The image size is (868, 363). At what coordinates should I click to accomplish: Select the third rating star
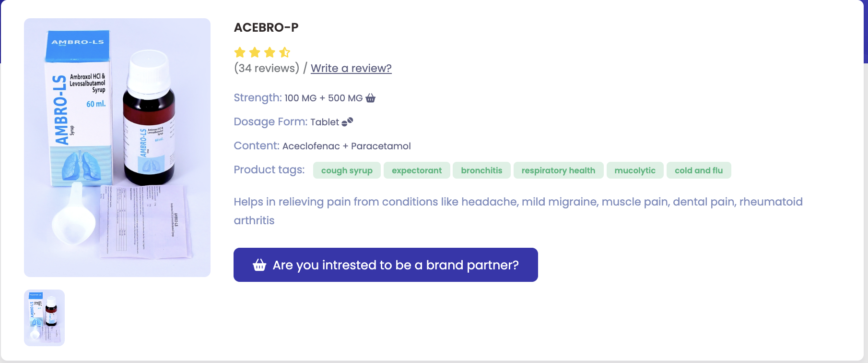(270, 52)
